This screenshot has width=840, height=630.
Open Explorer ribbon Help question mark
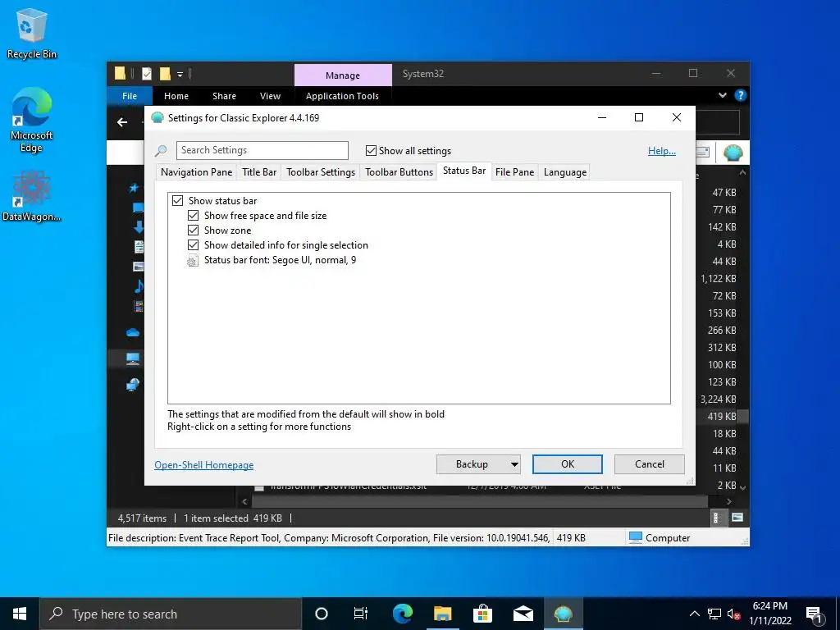pyautogui.click(x=741, y=95)
